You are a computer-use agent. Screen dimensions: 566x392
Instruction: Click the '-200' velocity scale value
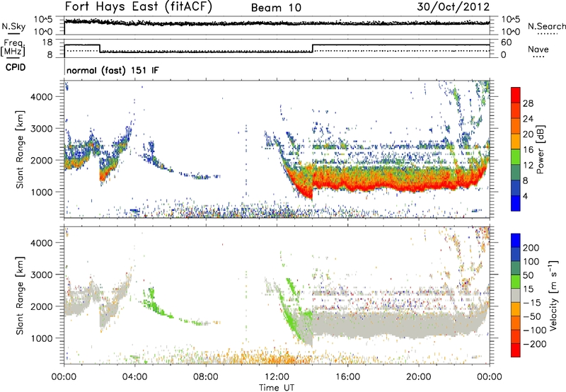pyautogui.click(x=535, y=344)
